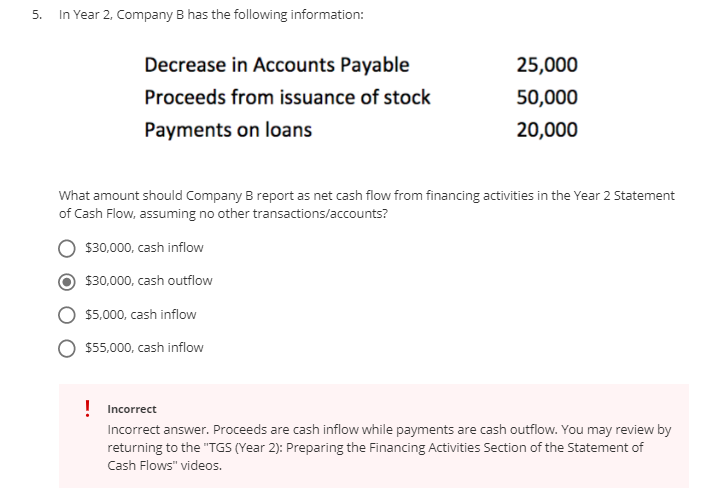Select the $30,000 cash inflow radio button

point(67,249)
